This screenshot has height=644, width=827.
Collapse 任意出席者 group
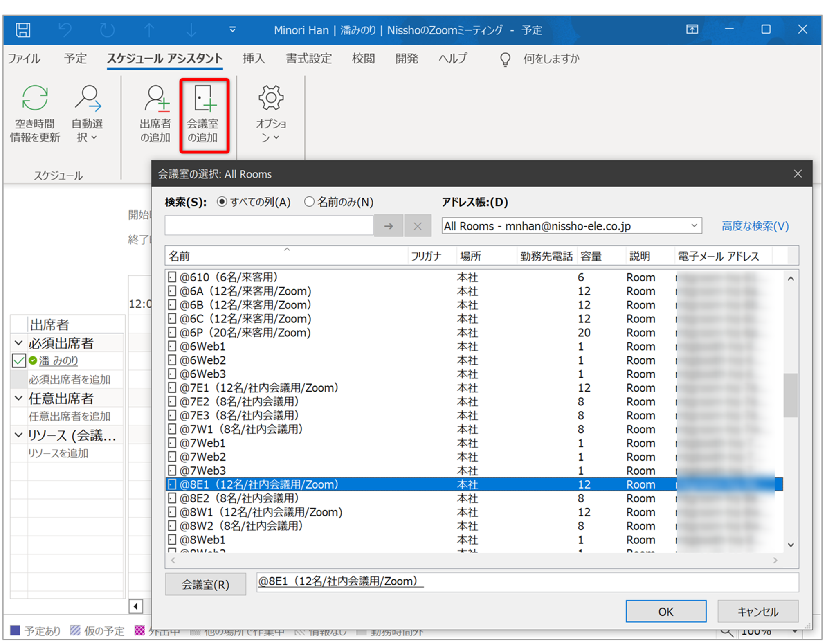18,398
